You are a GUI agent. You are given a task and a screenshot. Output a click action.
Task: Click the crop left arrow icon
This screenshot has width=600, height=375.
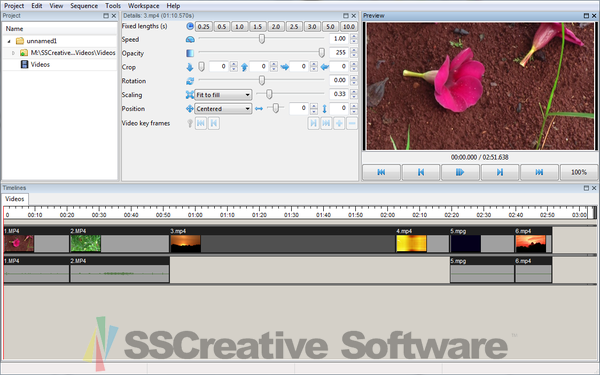[x=324, y=67]
